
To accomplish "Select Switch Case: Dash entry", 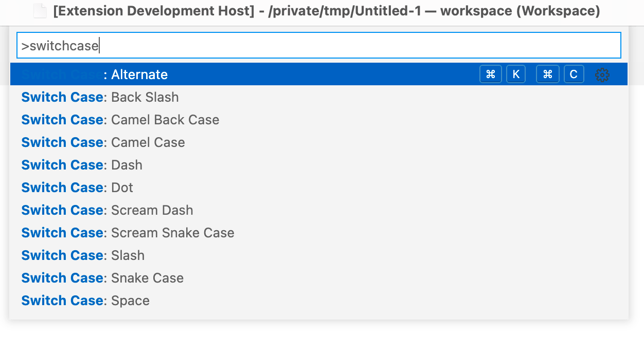I will (x=319, y=165).
